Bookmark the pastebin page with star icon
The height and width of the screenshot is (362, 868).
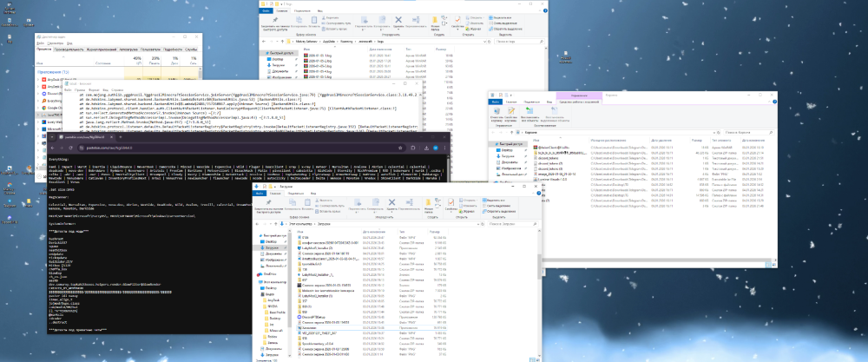coord(400,148)
